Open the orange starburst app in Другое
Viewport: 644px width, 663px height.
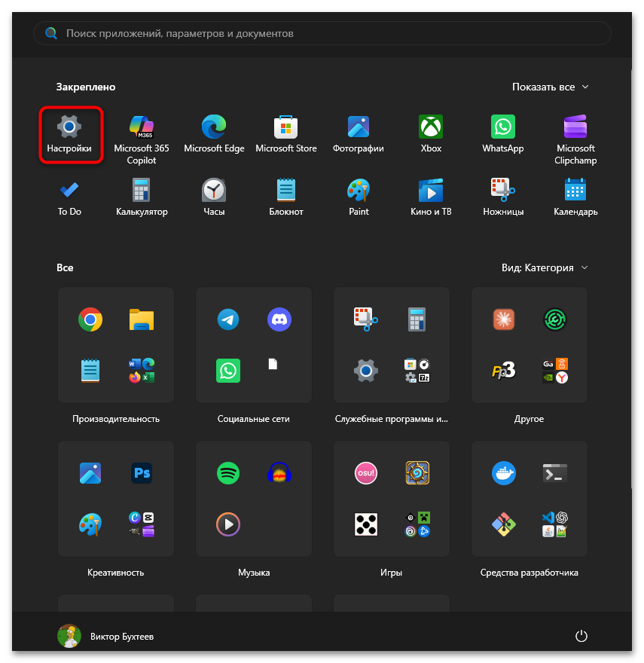pos(504,319)
